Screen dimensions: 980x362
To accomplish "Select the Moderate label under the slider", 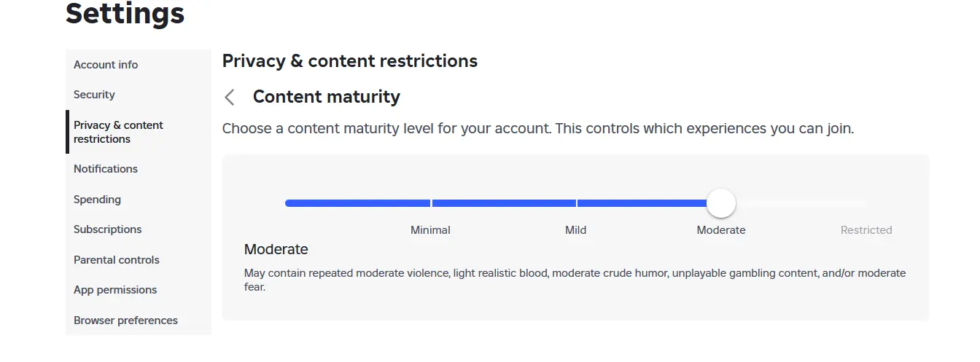I will pyautogui.click(x=721, y=230).
